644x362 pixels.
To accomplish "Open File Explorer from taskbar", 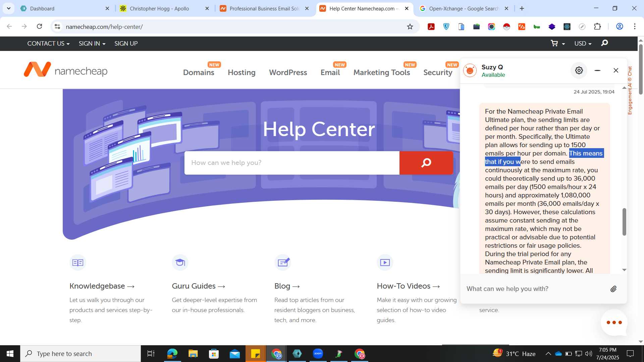I will coord(193,354).
